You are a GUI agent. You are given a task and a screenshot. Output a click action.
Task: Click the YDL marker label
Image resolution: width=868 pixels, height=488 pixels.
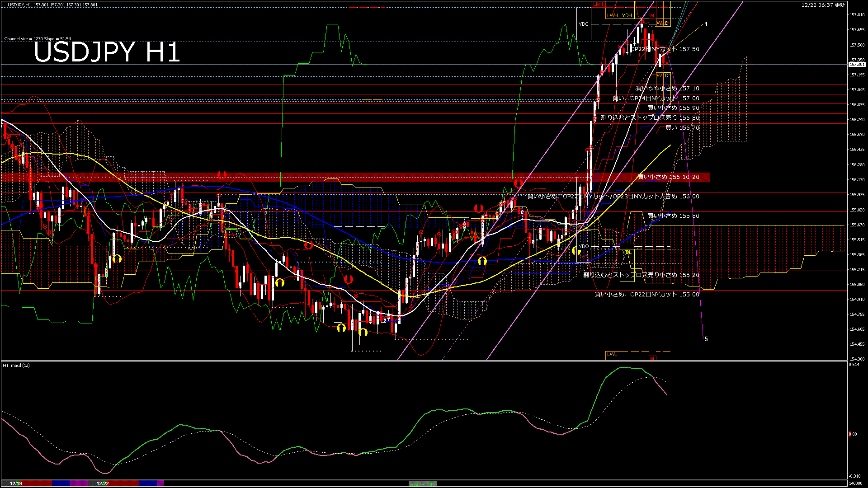(x=627, y=252)
